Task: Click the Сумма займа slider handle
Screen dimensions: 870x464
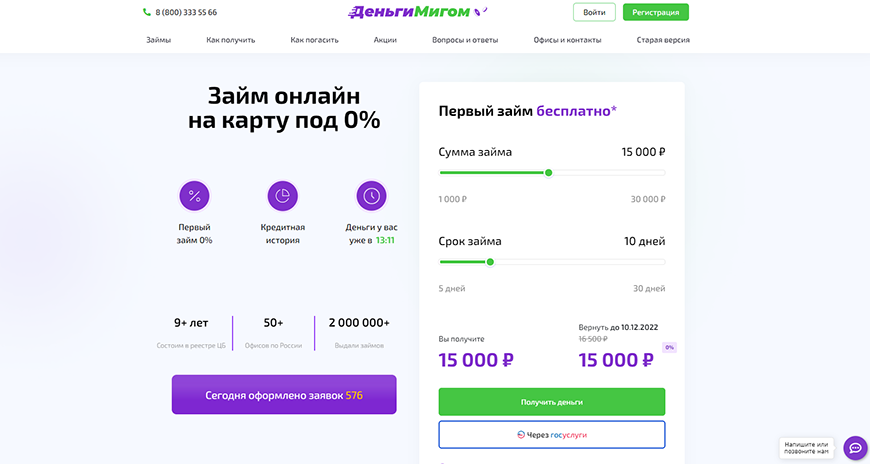Action: [548, 173]
